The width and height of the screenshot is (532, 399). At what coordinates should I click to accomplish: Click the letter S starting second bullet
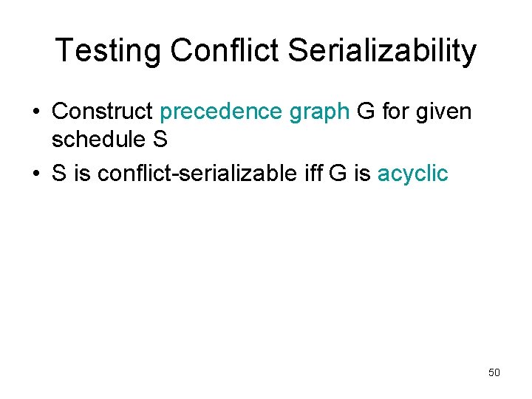(x=59, y=173)
